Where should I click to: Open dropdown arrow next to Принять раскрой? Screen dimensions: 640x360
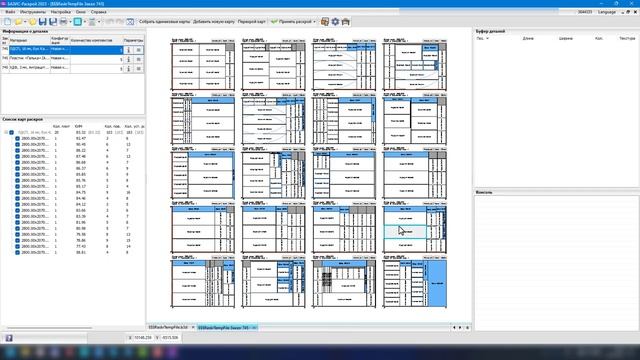[x=314, y=22]
